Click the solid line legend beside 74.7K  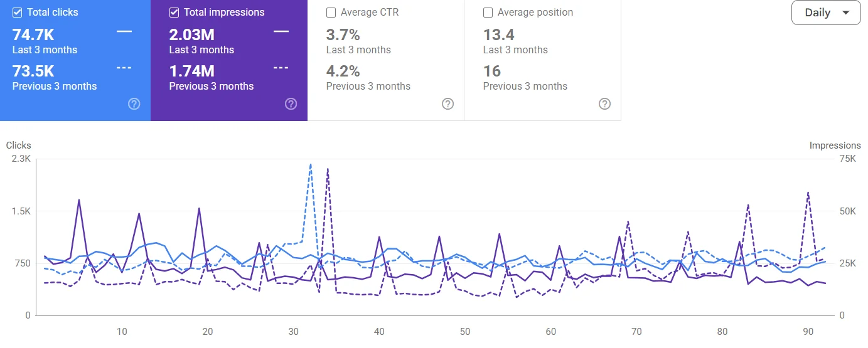tap(124, 31)
